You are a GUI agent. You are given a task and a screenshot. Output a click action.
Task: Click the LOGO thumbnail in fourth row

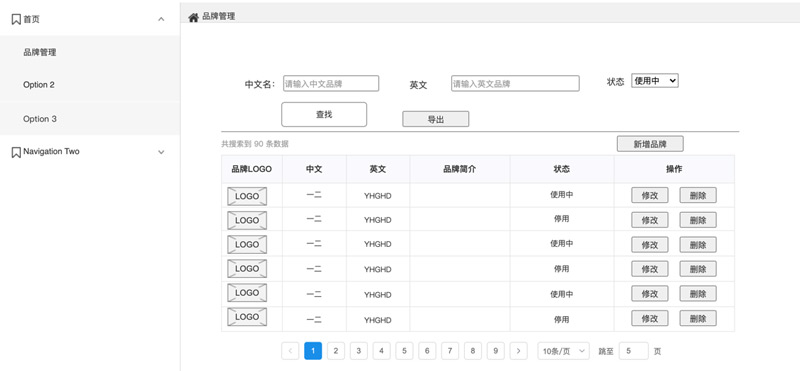pos(247,268)
